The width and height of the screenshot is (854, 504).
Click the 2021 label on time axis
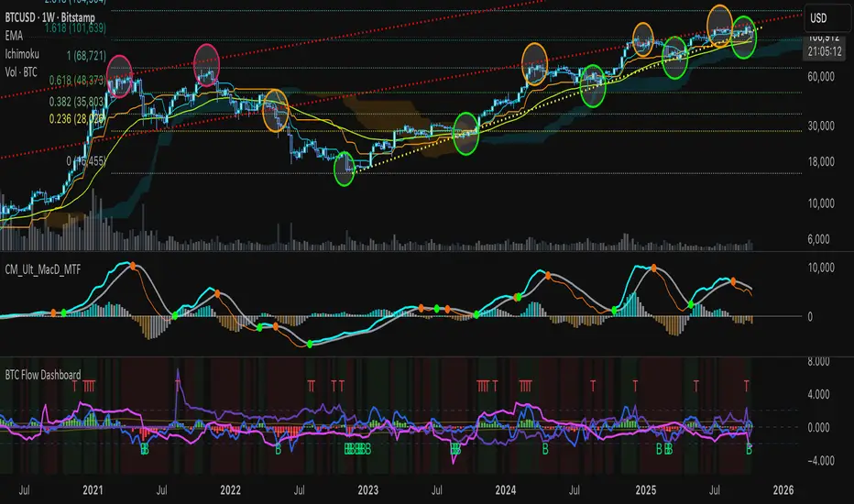[x=93, y=490]
